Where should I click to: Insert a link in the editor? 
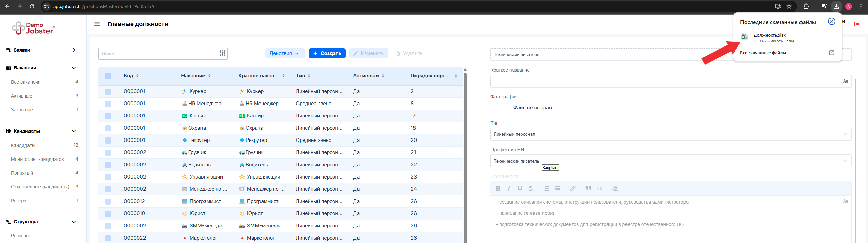coord(573,188)
